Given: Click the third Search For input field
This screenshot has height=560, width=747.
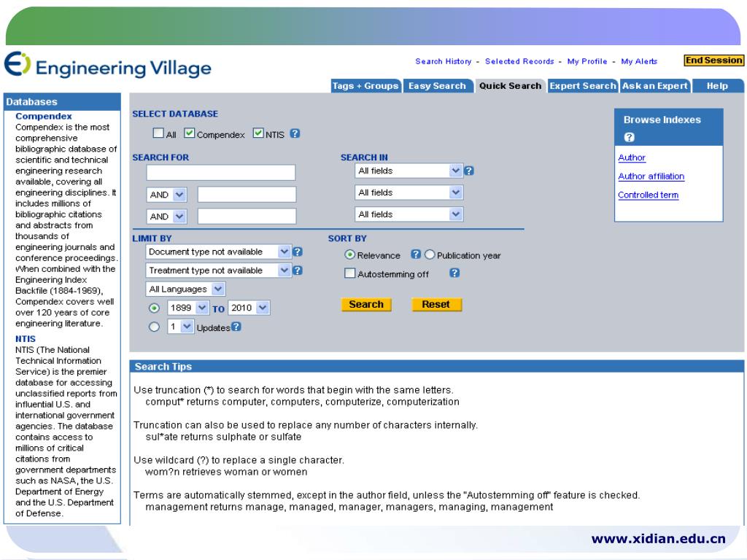Looking at the screenshot, I should click(247, 216).
